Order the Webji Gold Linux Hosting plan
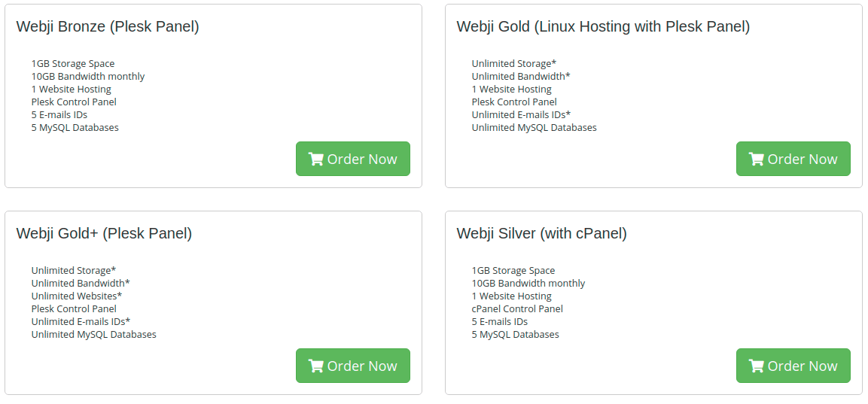 (x=793, y=159)
